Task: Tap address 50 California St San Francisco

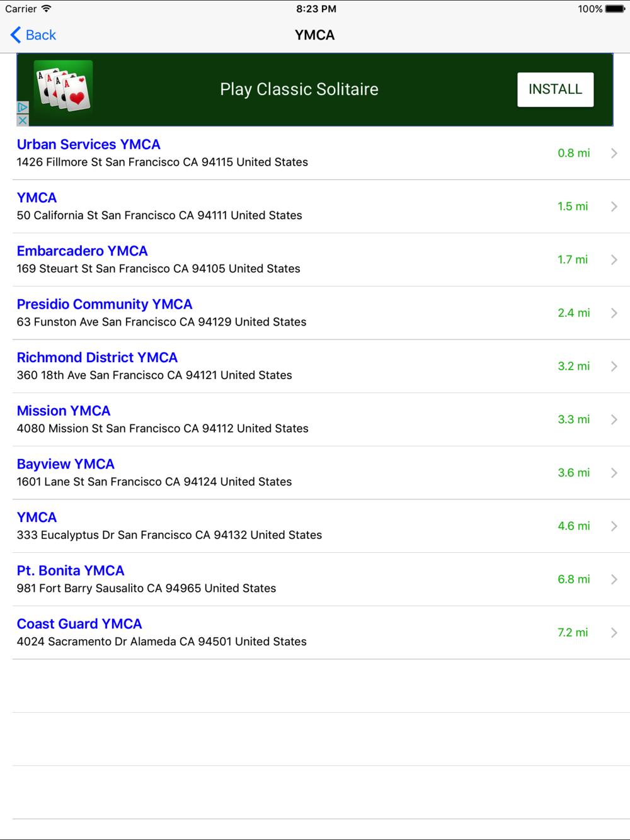Action: point(159,215)
